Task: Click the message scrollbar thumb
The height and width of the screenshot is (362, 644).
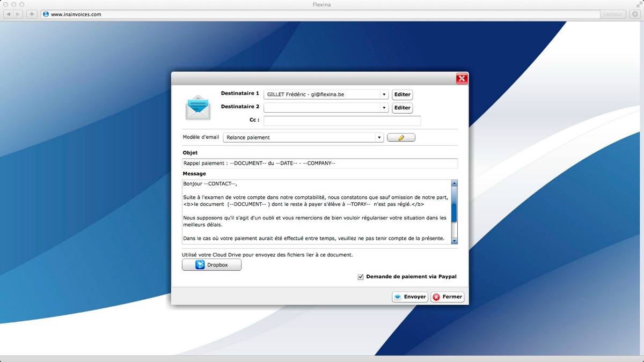Action: click(455, 204)
